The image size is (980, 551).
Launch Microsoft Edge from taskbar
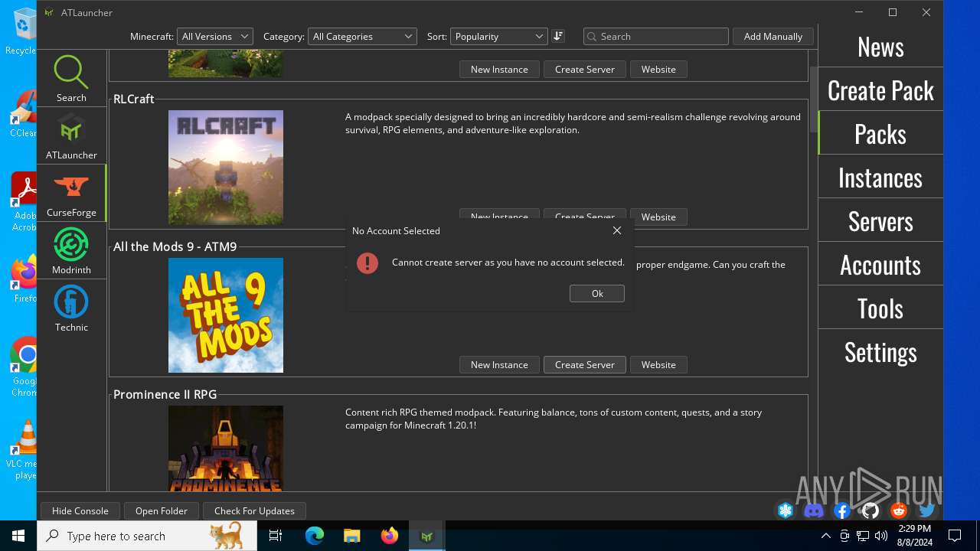point(315,536)
